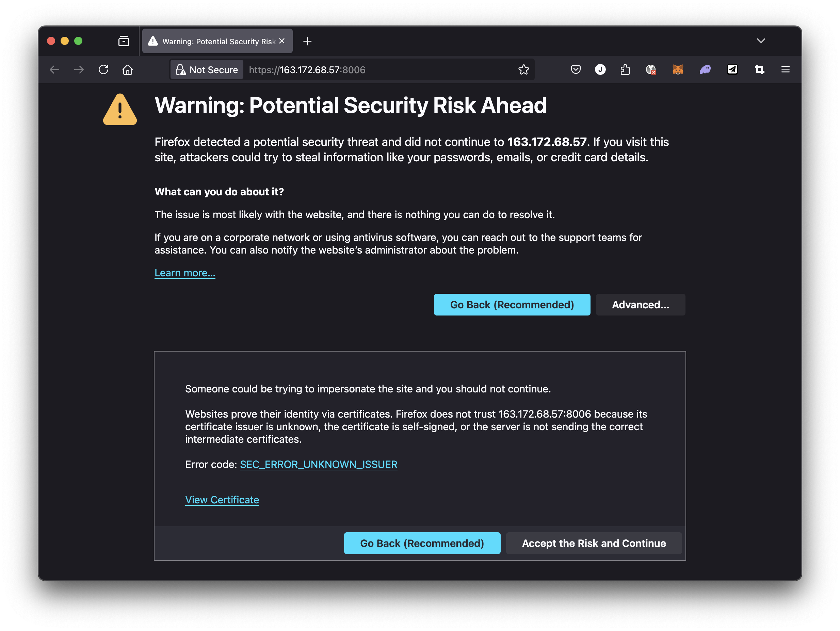Show site info from Not Secure badge
Screen dimensions: 840x631
pos(207,69)
